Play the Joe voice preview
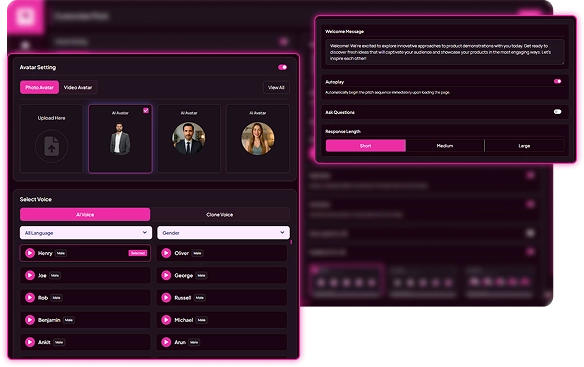 pyautogui.click(x=30, y=276)
